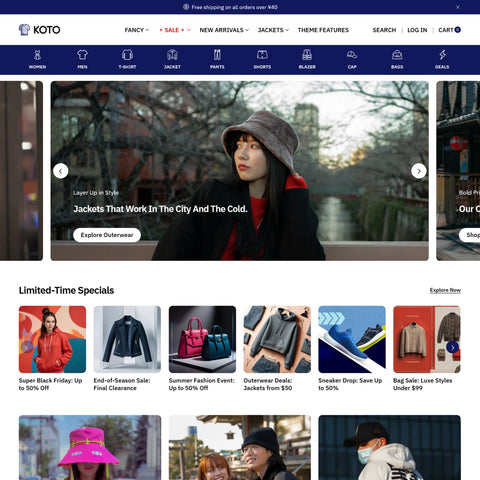This screenshot has height=480, width=480.
Task: Expand the Sale dropdown menu
Action: 175,30
